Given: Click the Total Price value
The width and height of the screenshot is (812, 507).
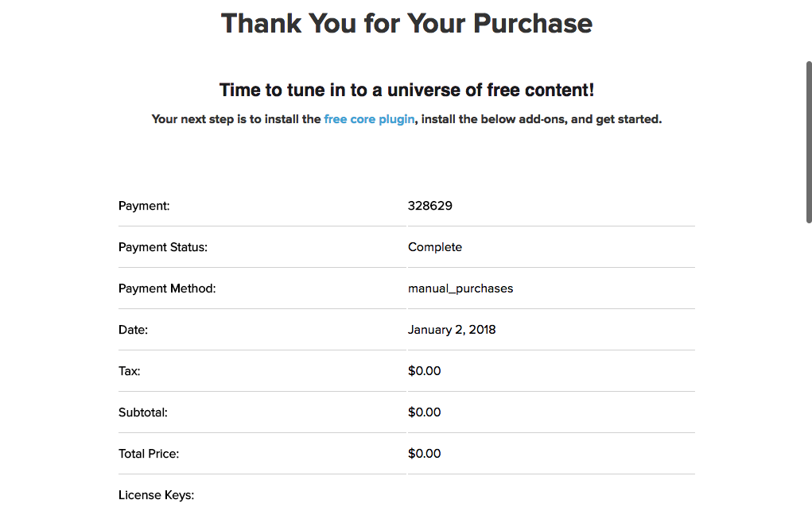Looking at the screenshot, I should [424, 453].
